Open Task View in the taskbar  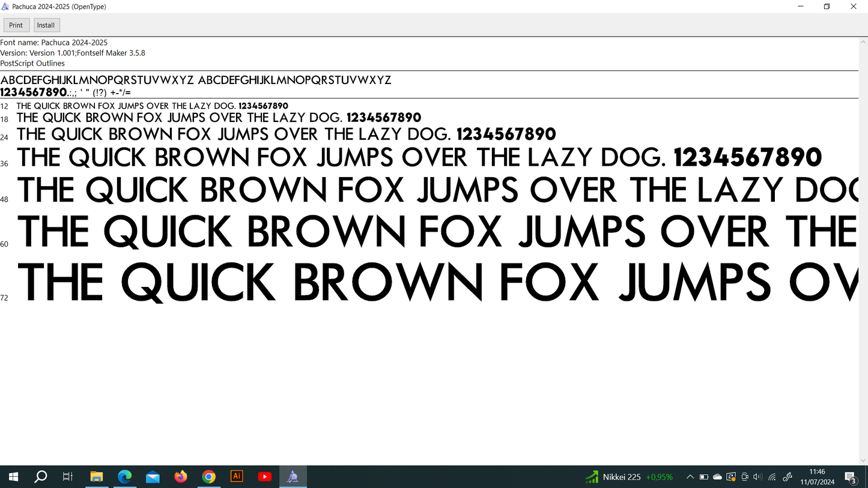pyautogui.click(x=68, y=477)
